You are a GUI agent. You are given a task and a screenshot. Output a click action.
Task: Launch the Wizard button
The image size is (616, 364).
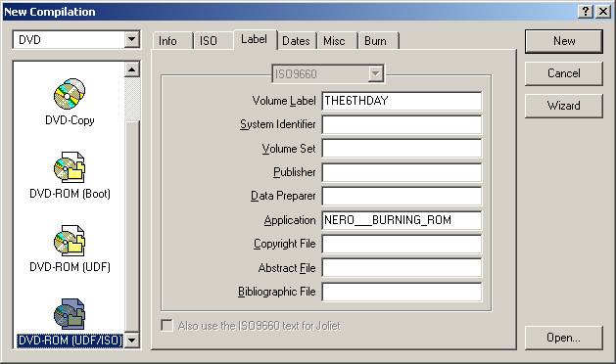[x=564, y=106]
